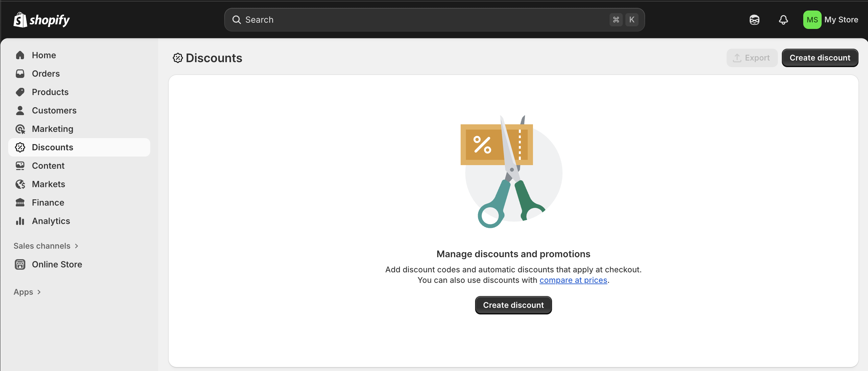868x371 pixels.
Task: Open Markets via the globe icon
Action: coord(20,184)
